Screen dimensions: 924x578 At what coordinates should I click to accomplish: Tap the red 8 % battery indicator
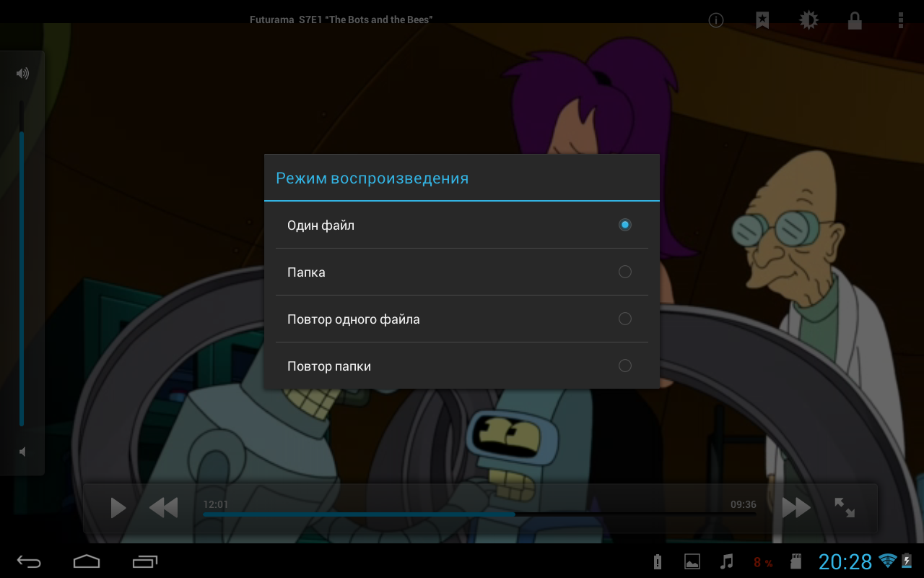pos(763,562)
